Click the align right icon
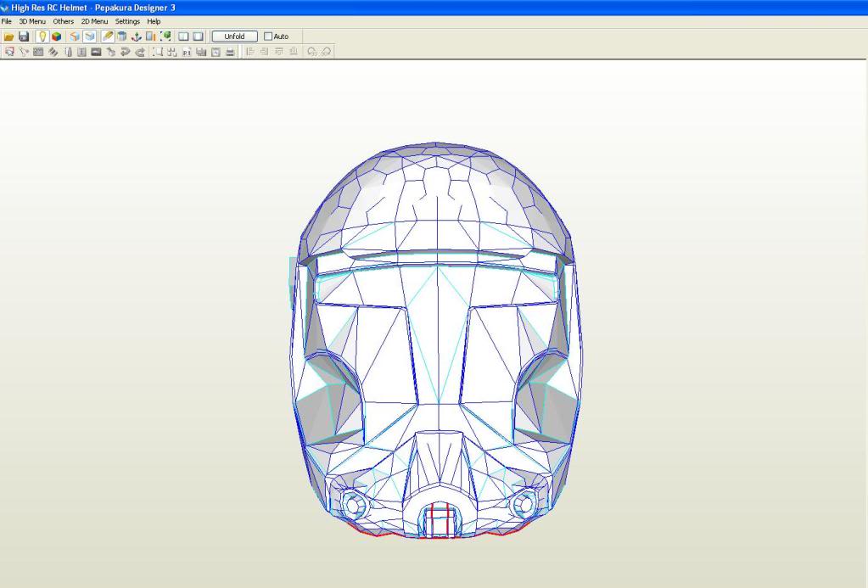This screenshot has width=868, height=588. pyautogui.click(x=265, y=52)
